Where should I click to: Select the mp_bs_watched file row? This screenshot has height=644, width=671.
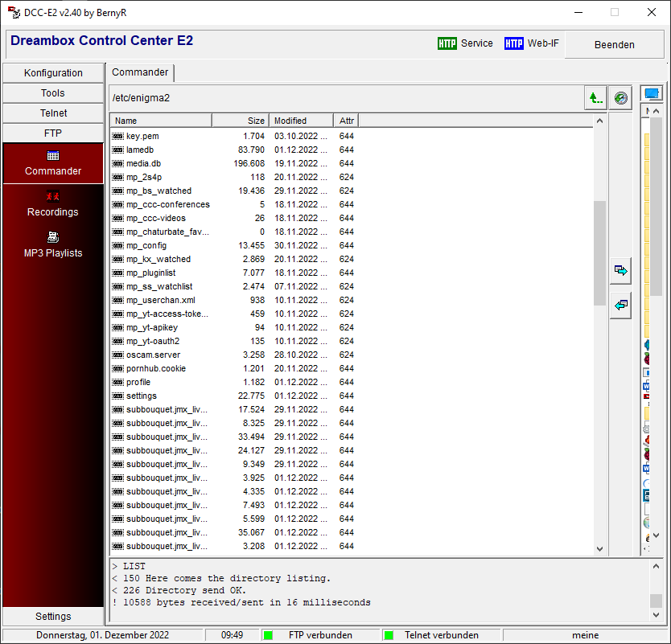point(233,191)
